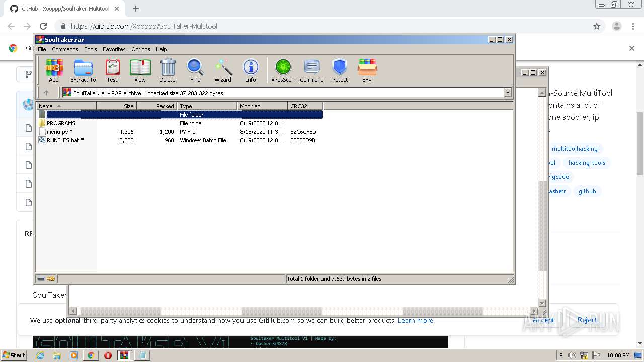Open the Tools menu
644x362 pixels.
pos(91,49)
